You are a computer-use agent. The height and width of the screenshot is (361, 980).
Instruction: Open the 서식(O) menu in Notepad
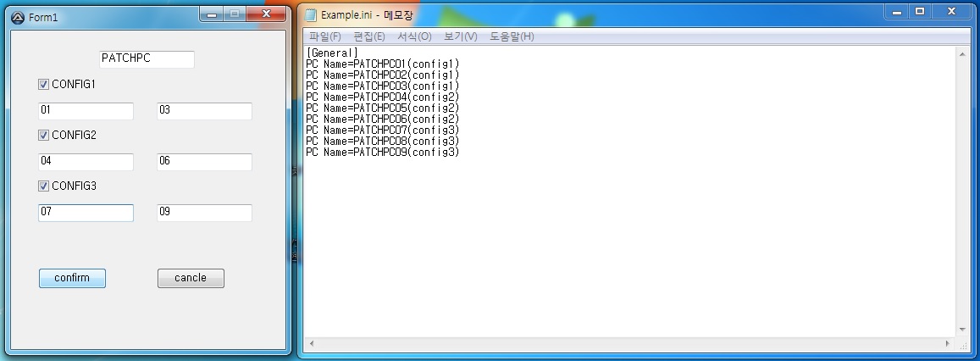click(x=414, y=37)
